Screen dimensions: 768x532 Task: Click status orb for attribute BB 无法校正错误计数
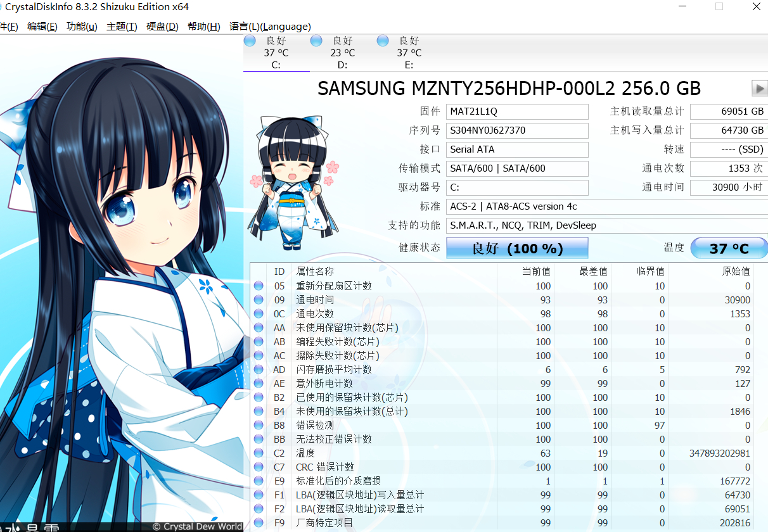coord(259,440)
